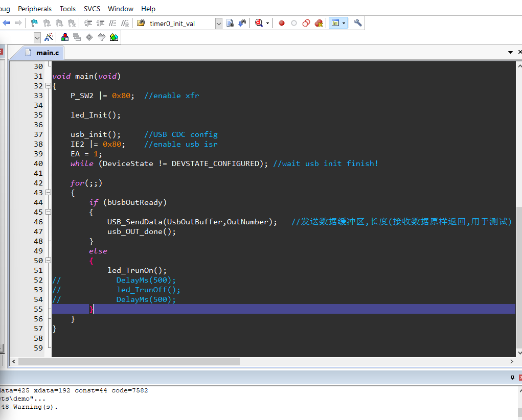Click the grey diamond run-time environment icon
The image size is (522, 420).
[x=89, y=37]
